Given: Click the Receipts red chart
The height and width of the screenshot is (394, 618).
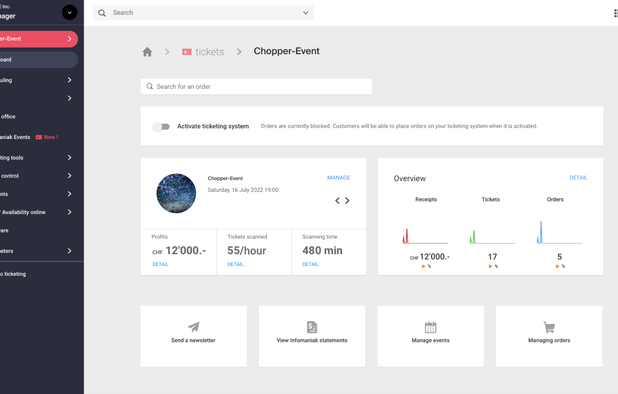Looking at the screenshot, I should (x=425, y=236).
